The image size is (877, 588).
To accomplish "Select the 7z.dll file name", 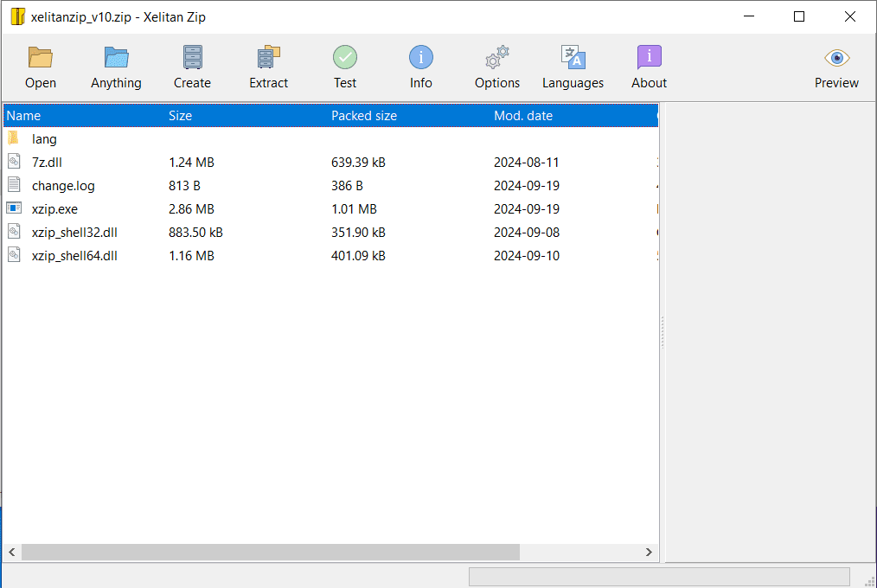I will (x=47, y=162).
